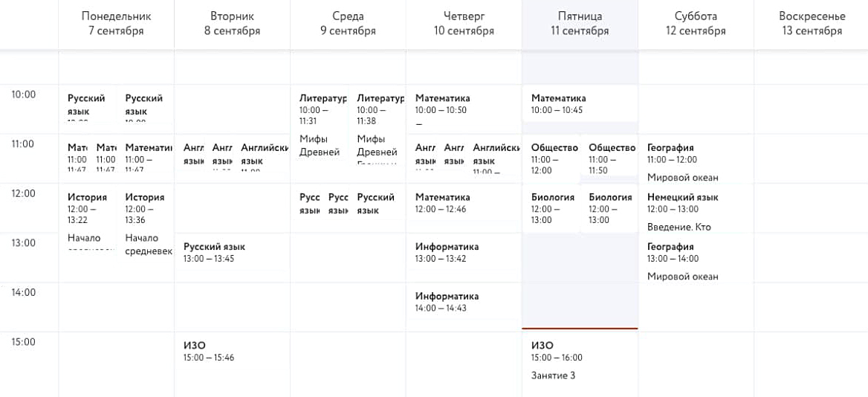This screenshot has height=397, width=868.
Task: Open Friday Общество lesson 11:00 – 11:50
Action: pyautogui.click(x=609, y=156)
